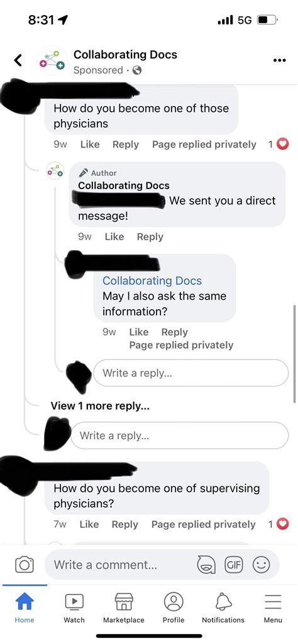Like the 'How do you become one of those physicians' comment
The width and height of the screenshot is (298, 644).
pyautogui.click(x=90, y=145)
